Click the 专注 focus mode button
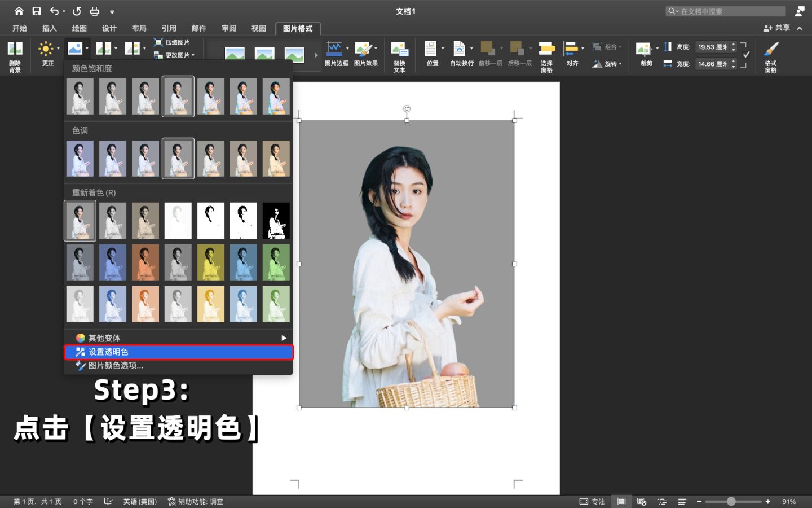Viewport: 812px width, 508px height. (592, 501)
